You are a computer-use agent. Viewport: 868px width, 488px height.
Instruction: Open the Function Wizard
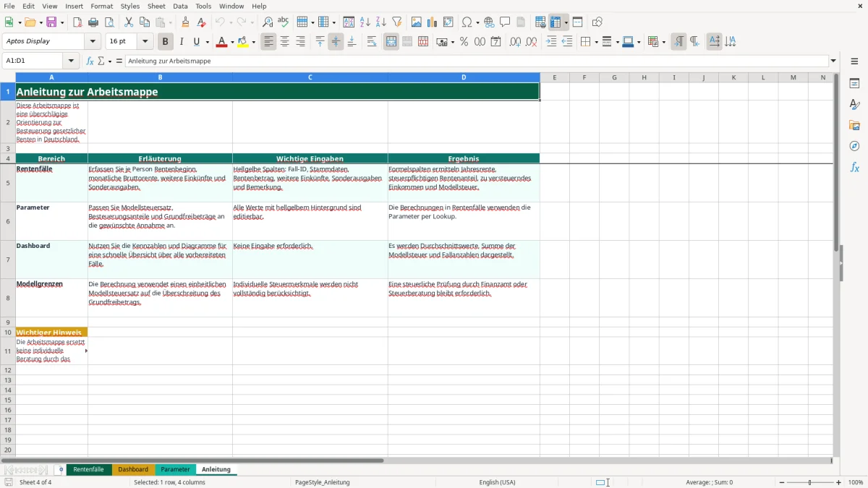pyautogui.click(x=90, y=61)
